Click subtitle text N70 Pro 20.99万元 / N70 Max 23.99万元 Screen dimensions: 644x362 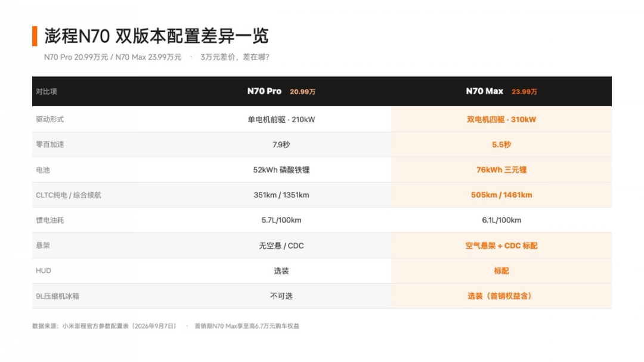click(x=113, y=57)
